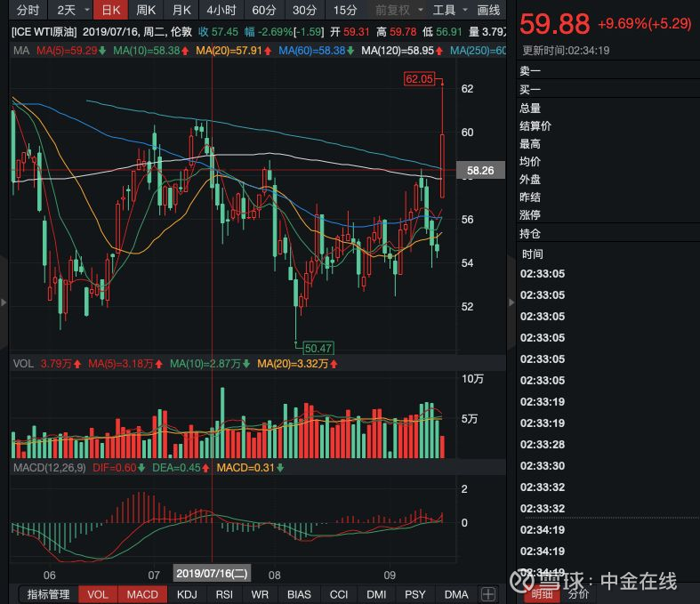This screenshot has width=700, height=604.
Task: Open 指标管理 indicator management
Action: tap(48, 594)
